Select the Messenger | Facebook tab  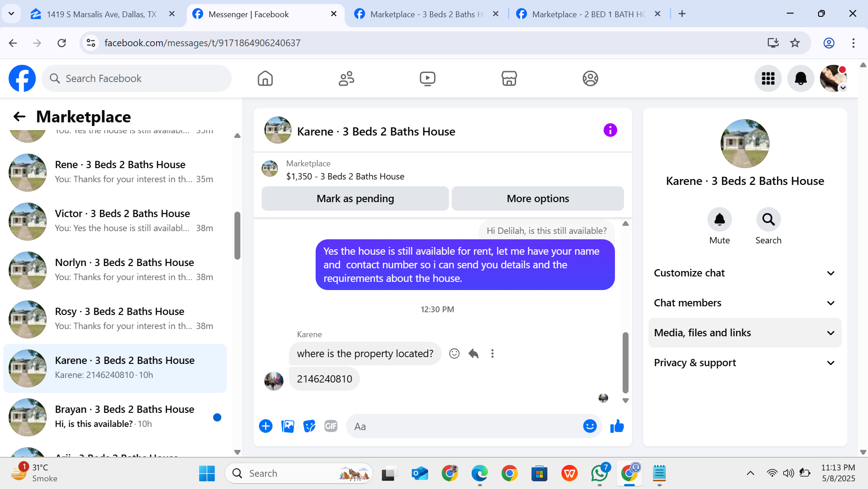[x=265, y=14]
